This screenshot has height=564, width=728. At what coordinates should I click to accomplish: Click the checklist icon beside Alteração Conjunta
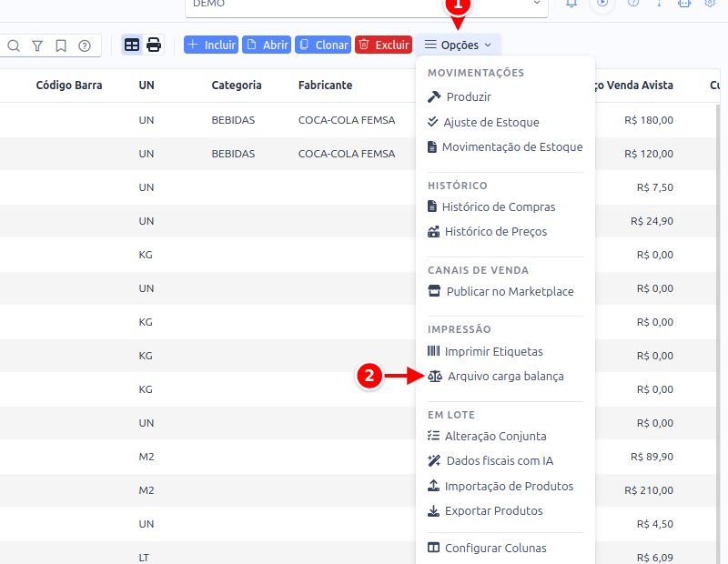(433, 436)
